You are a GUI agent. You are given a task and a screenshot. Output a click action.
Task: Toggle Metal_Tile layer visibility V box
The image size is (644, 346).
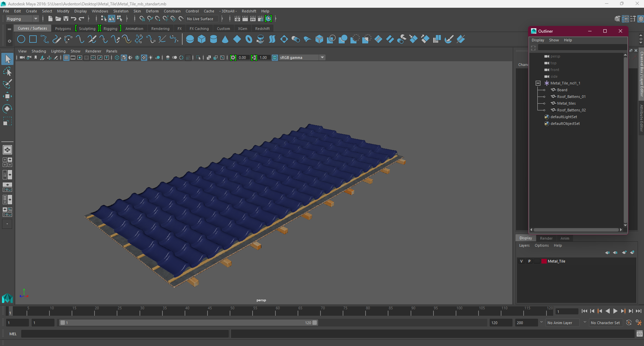click(521, 262)
